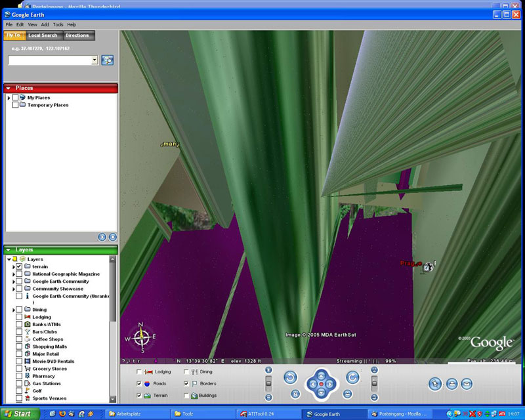
Task: Open the Tools menu
Action: pos(58,24)
